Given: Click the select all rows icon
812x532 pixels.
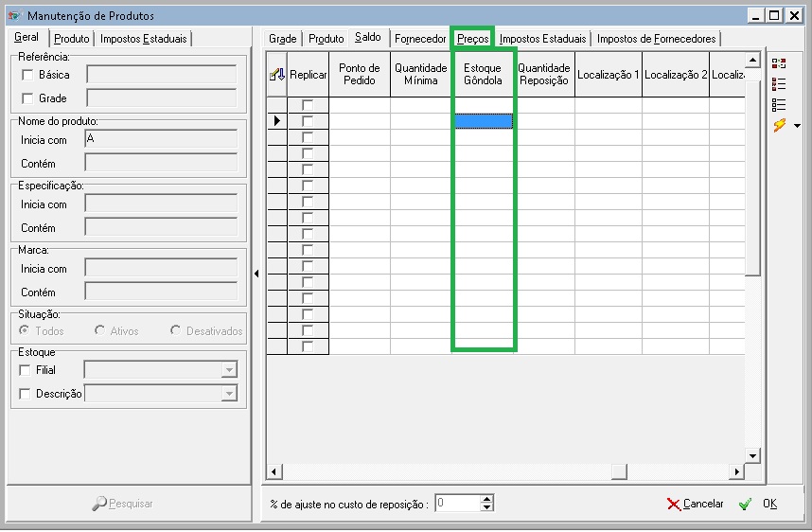Looking at the screenshot, I should [x=778, y=84].
